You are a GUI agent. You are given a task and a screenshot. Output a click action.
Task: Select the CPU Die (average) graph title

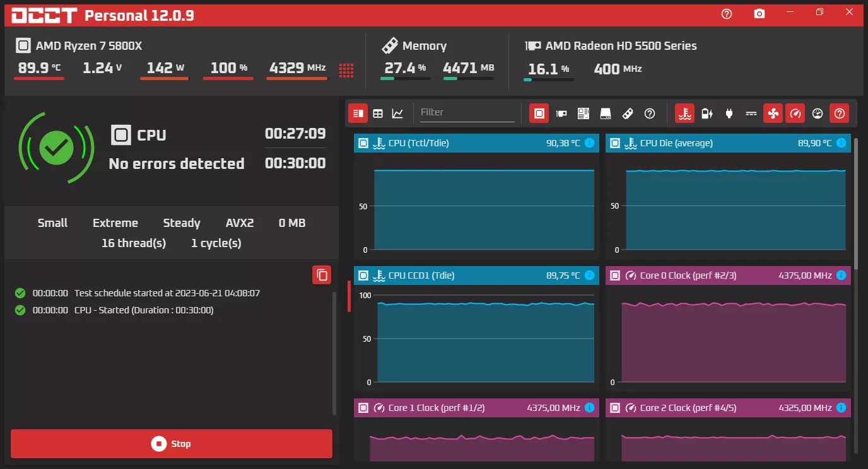676,143
